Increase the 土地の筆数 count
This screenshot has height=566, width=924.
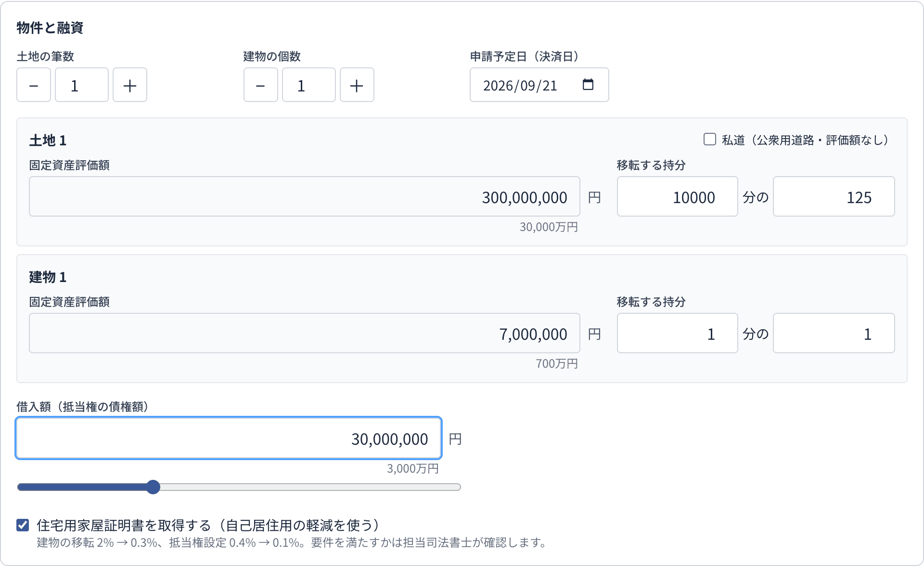pos(130,85)
